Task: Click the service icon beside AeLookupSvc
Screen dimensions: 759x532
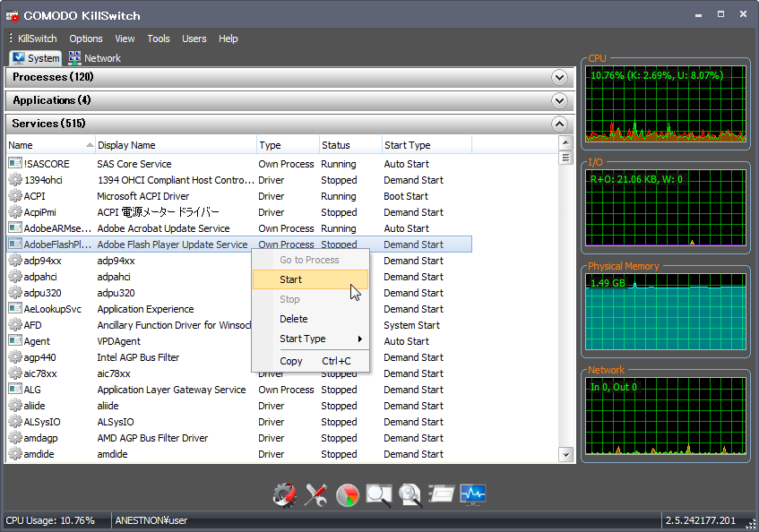Action: pyautogui.click(x=15, y=309)
